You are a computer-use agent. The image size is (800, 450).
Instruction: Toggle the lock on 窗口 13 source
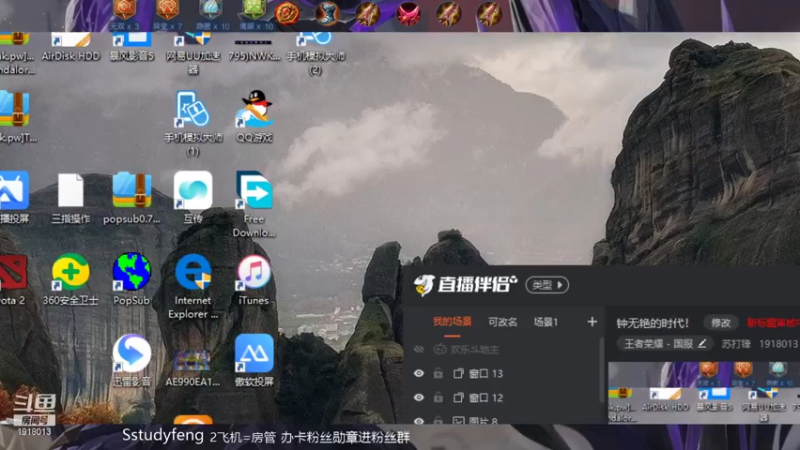coord(438,373)
